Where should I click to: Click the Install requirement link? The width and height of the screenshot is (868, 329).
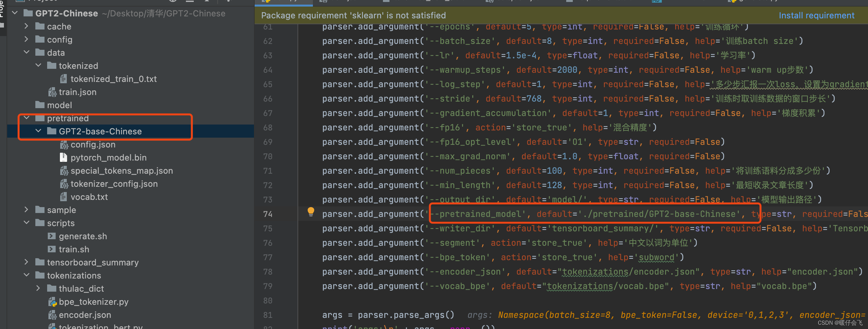[816, 15]
